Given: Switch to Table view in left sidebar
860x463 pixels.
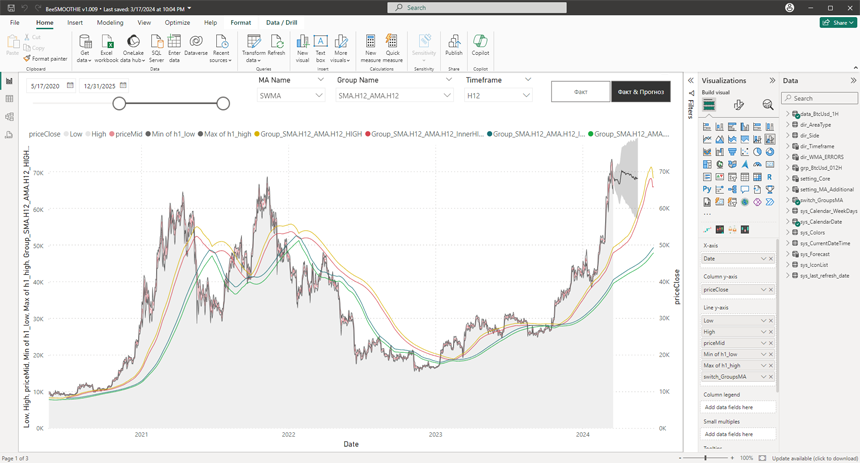Looking at the screenshot, I should (x=9, y=99).
